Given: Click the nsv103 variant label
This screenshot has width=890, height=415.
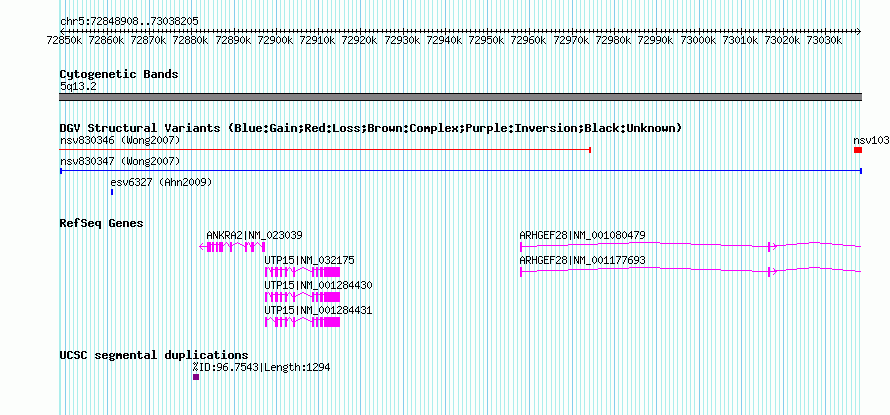Looking at the screenshot, I should pos(871,140).
